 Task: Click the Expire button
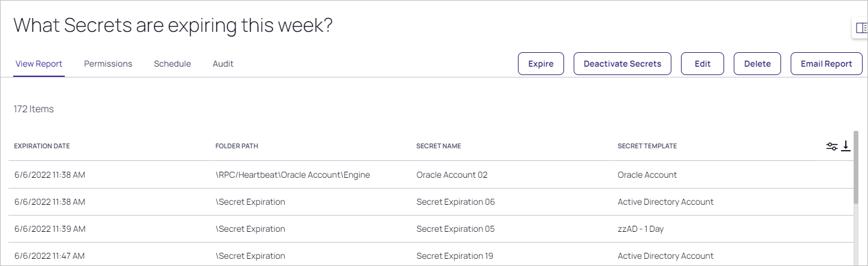541,64
